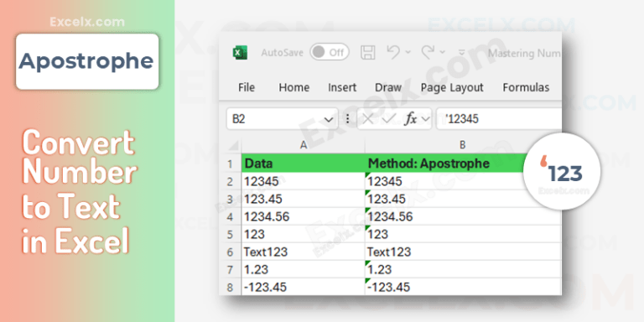Screen dimensions: 644x322
Task: Select column B header
Action: pyautogui.click(x=463, y=145)
